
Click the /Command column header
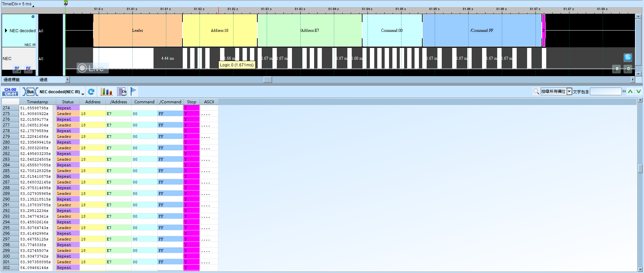pos(170,102)
